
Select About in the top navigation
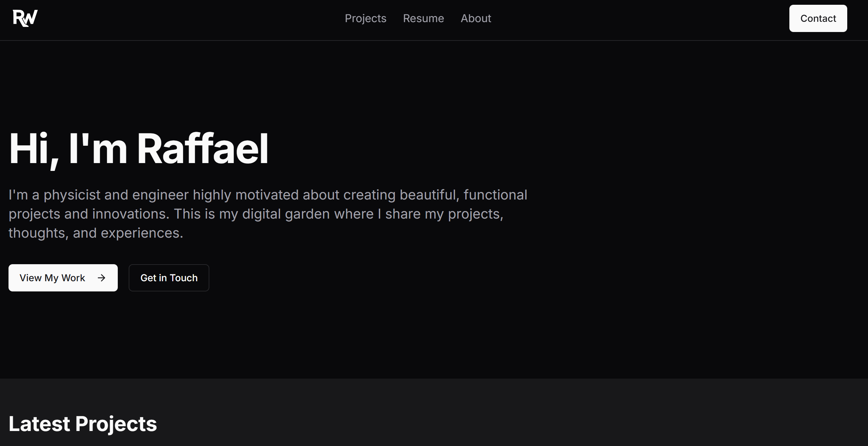tap(476, 18)
